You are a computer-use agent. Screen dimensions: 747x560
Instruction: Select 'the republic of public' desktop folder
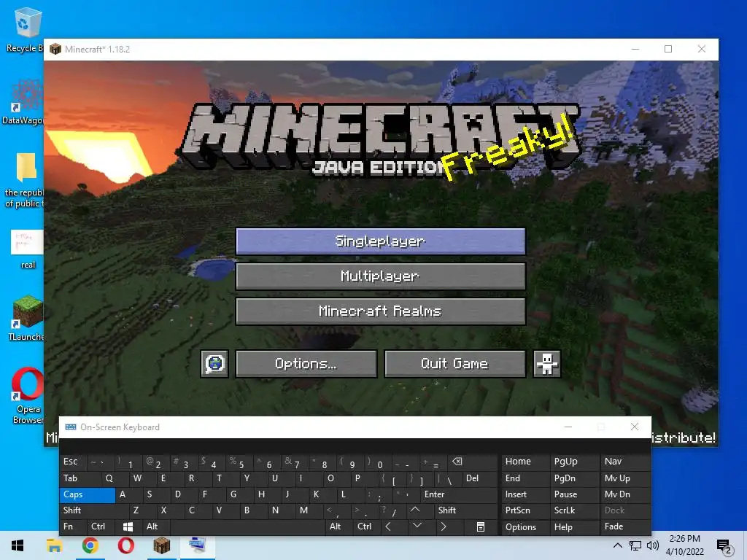(x=24, y=180)
